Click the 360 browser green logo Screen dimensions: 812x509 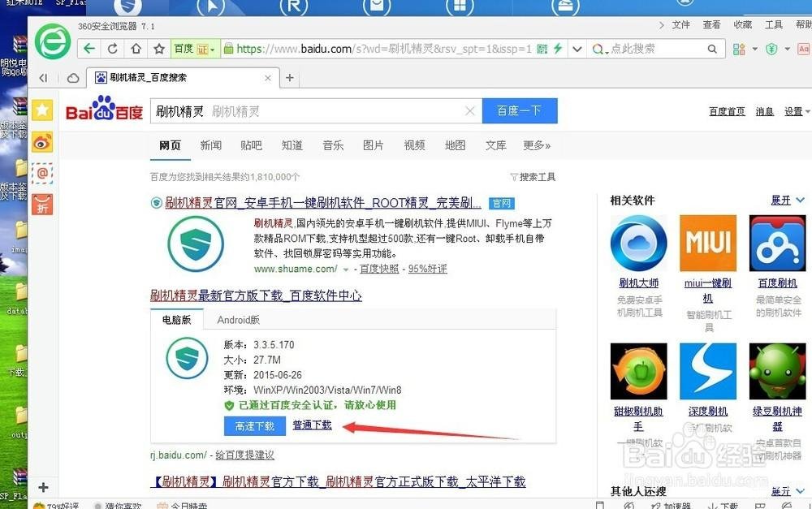click(53, 41)
